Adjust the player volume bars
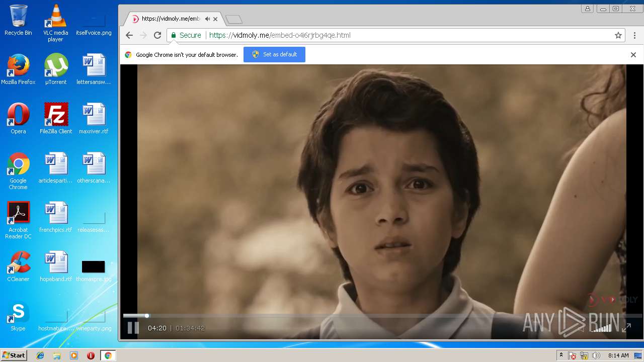This screenshot has width=644, height=362. coord(601,328)
